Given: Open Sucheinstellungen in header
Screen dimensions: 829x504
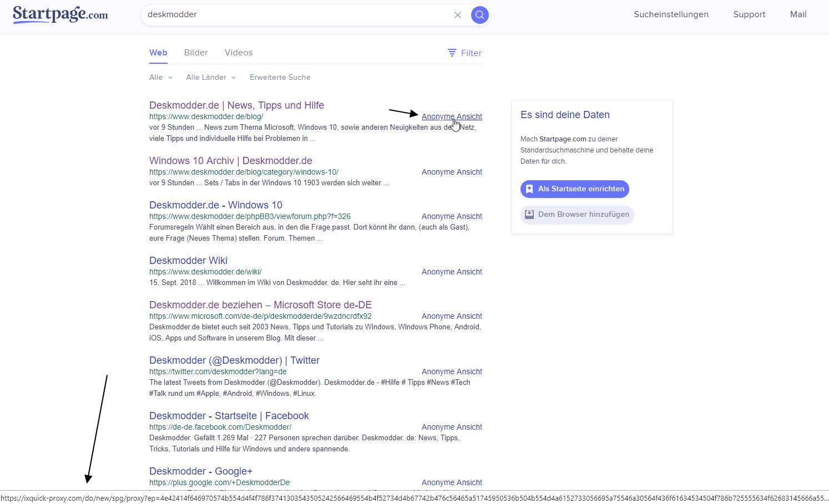Looking at the screenshot, I should [x=671, y=14].
